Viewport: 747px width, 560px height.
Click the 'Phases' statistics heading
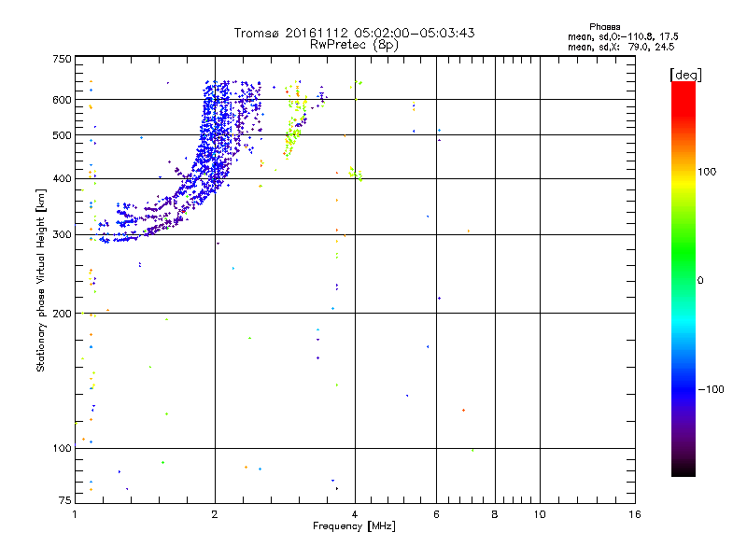pos(604,27)
